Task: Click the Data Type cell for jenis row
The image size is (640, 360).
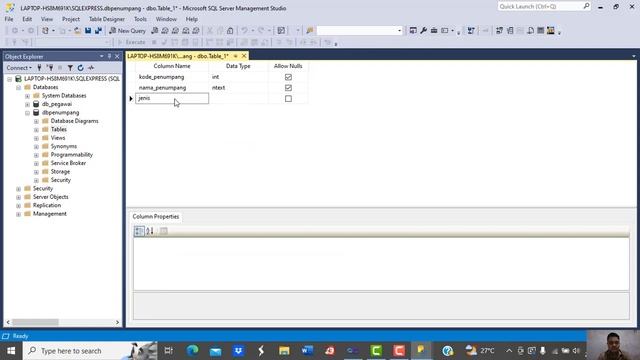Action: 238,98
